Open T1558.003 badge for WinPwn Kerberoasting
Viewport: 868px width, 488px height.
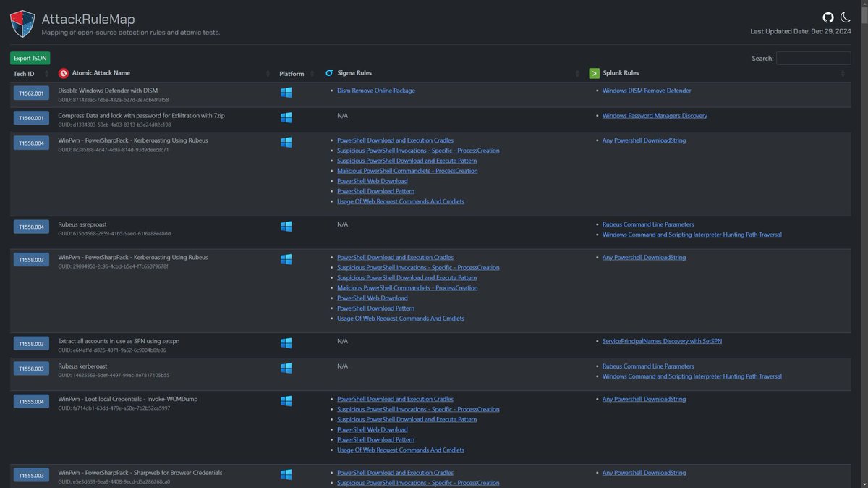click(31, 259)
